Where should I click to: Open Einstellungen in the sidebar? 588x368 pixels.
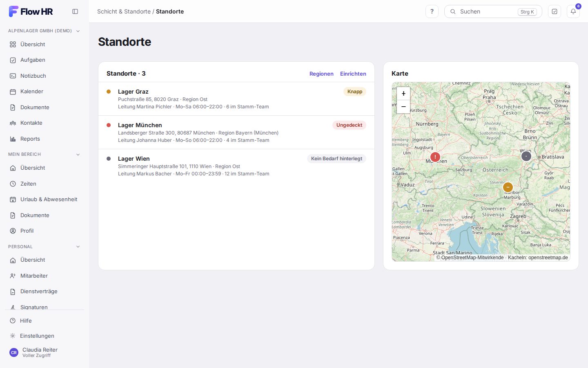point(44,336)
